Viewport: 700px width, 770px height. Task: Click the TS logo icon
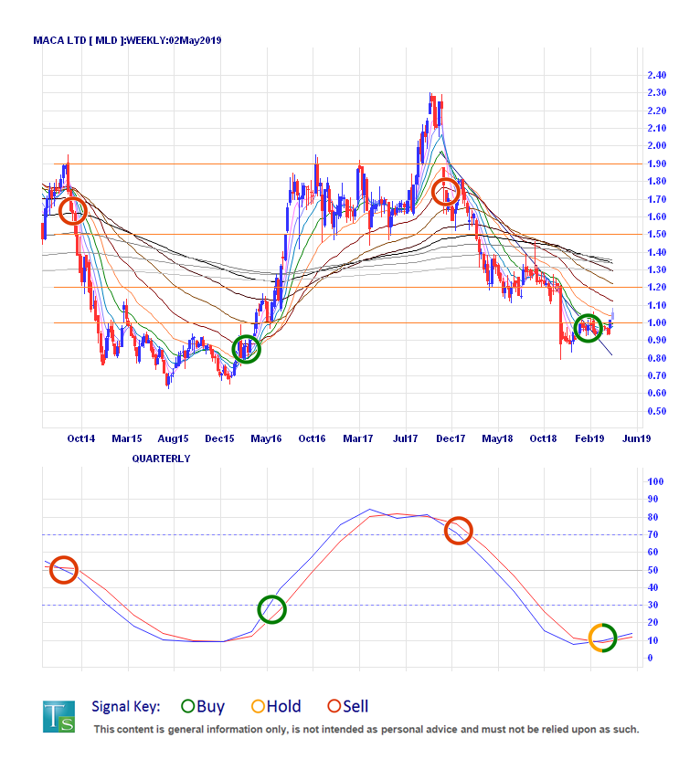[58, 716]
